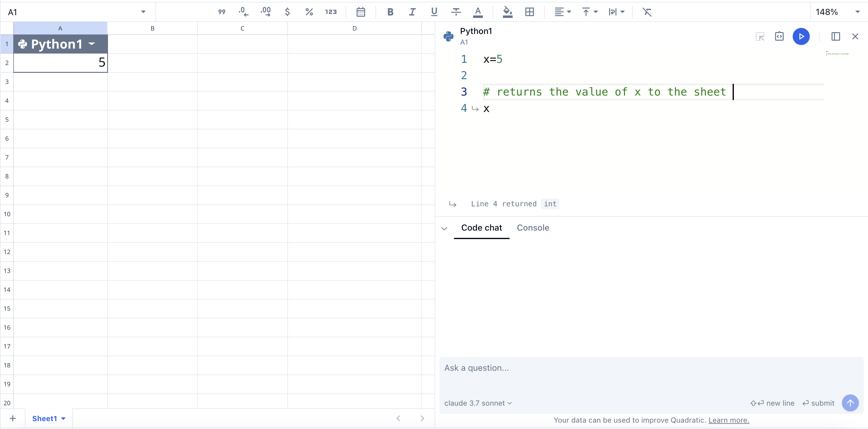Toggle italic formatting
868x429 pixels.
click(412, 12)
